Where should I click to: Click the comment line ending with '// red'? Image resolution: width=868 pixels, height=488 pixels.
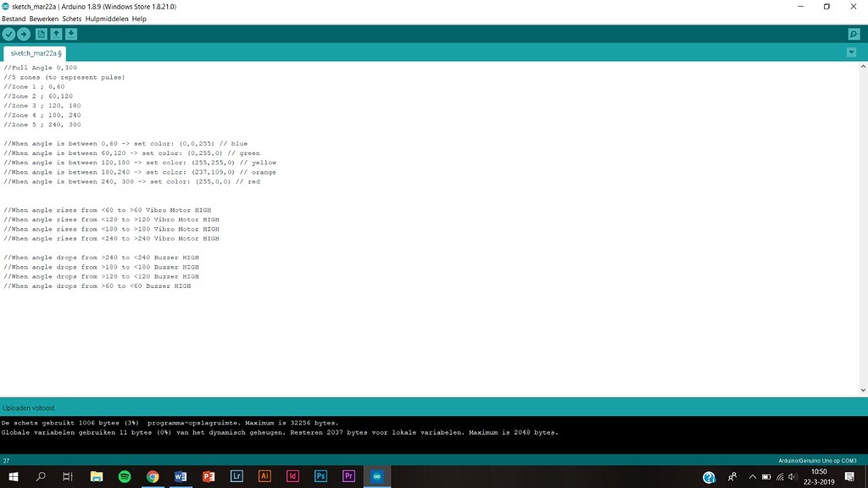point(131,181)
